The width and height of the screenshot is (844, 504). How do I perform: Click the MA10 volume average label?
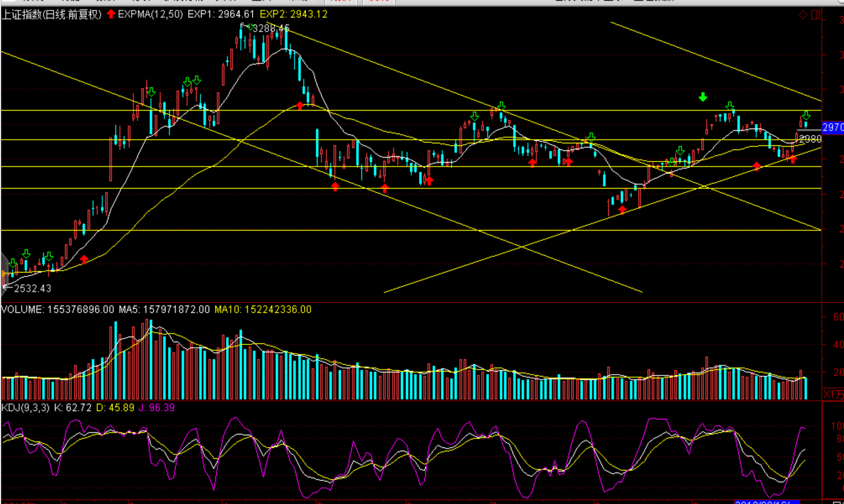click(x=262, y=309)
